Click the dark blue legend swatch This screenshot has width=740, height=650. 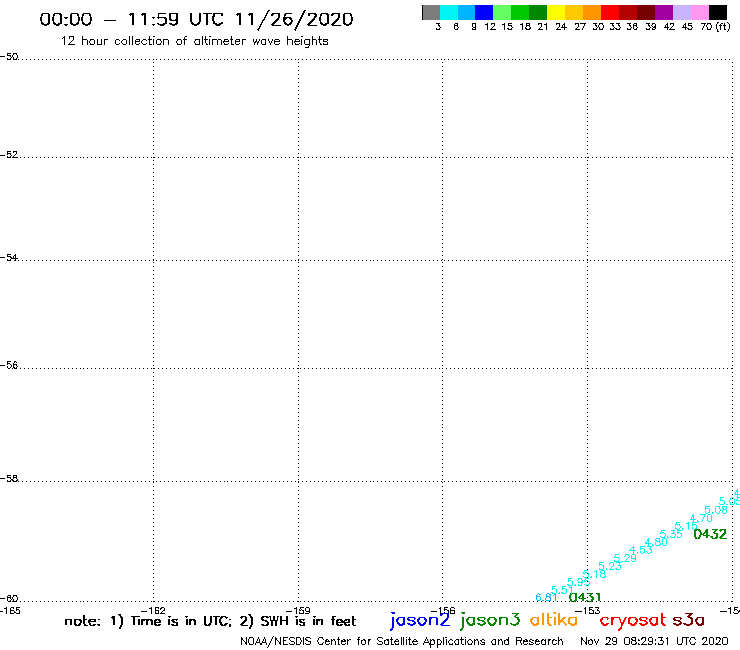point(484,12)
